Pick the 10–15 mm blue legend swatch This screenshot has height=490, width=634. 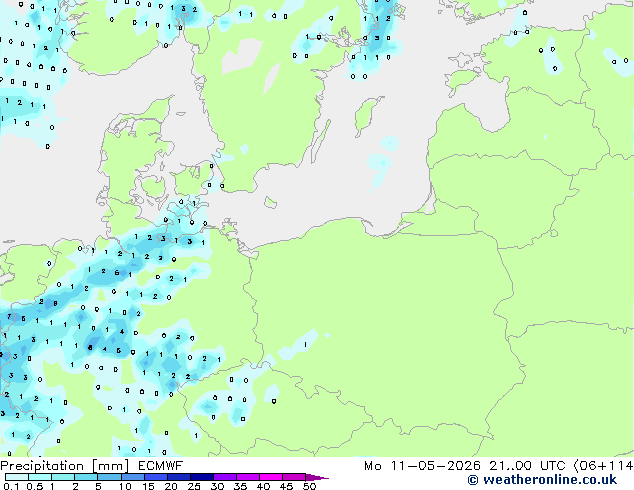132,477
